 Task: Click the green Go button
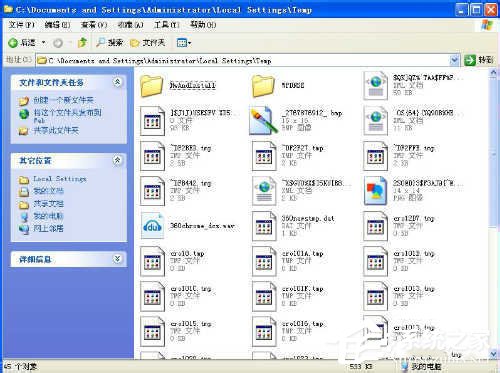479,60
